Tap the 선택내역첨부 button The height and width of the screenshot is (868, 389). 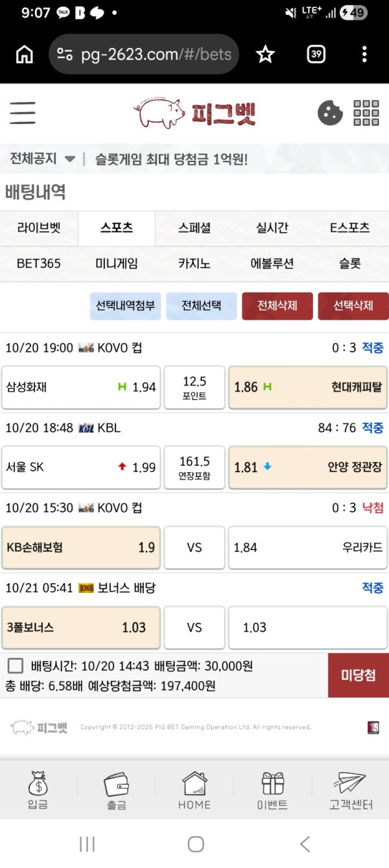[x=126, y=306]
